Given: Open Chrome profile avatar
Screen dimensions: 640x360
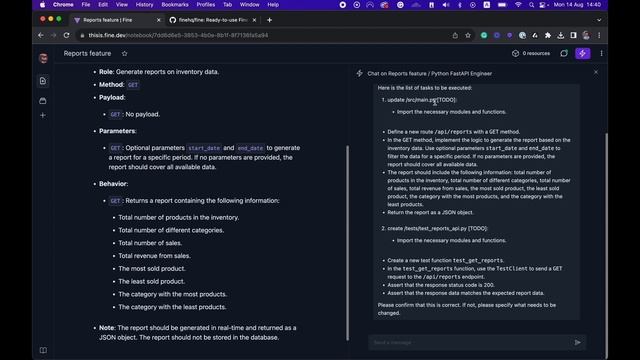Looking at the screenshot, I should (x=586, y=36).
